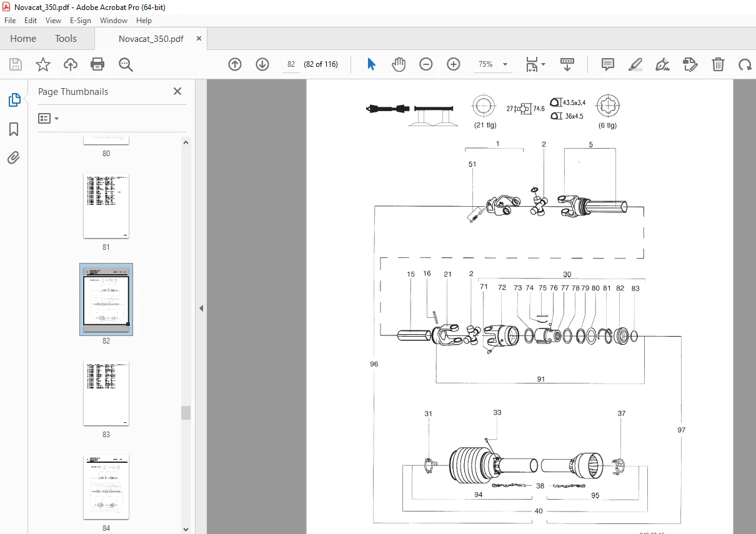
Task: Open the scrolling mode keyboard icon
Action: pos(567,64)
